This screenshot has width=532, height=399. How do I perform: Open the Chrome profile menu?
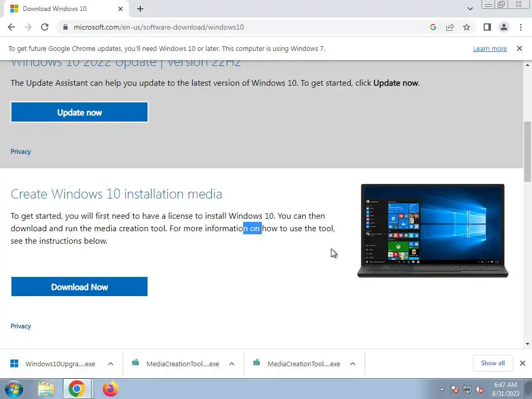[504, 27]
